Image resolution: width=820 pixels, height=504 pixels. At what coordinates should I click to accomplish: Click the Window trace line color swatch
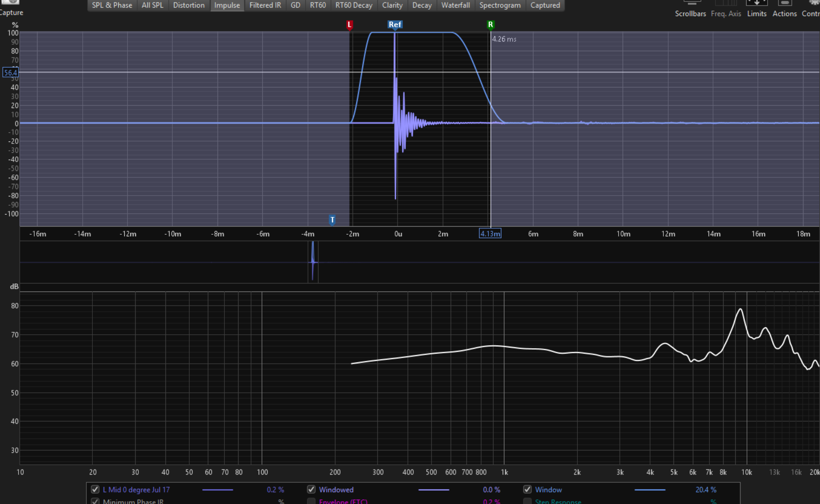[650, 490]
